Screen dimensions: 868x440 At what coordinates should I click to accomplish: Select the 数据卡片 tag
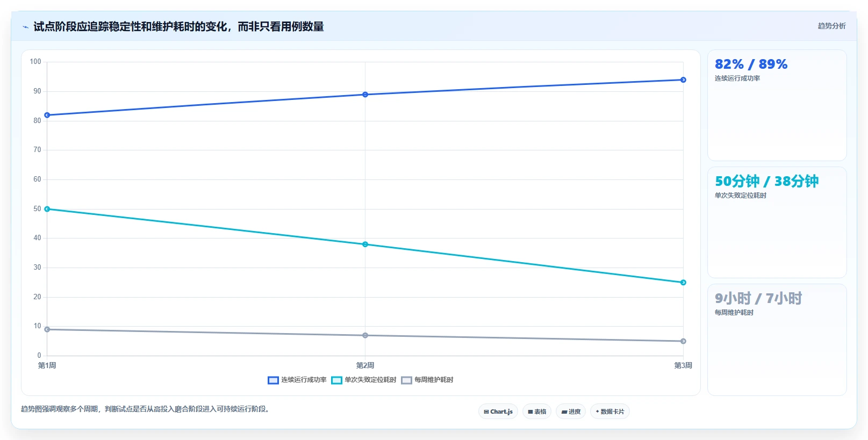point(610,412)
